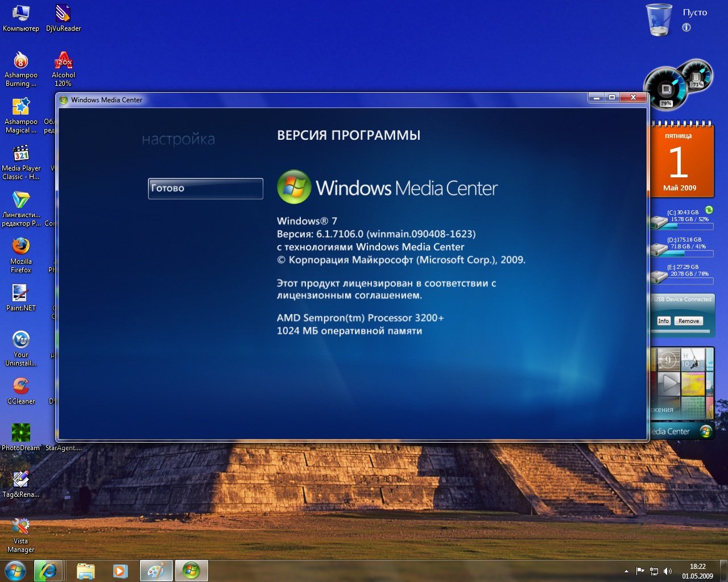
Task: Open the DjVuReader desktop icon
Action: coord(63,18)
